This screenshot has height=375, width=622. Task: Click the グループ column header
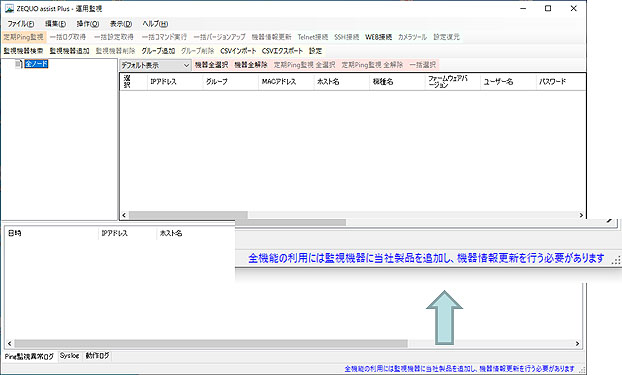tap(230, 82)
